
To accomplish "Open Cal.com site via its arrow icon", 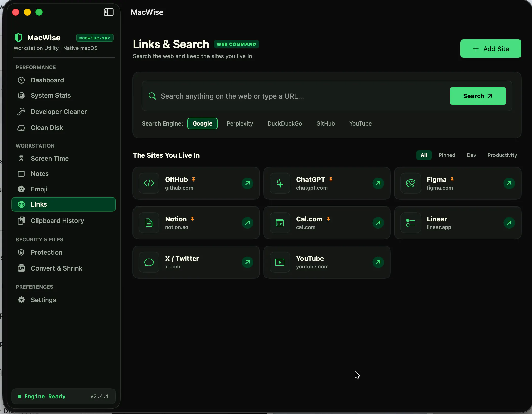I will click(378, 223).
